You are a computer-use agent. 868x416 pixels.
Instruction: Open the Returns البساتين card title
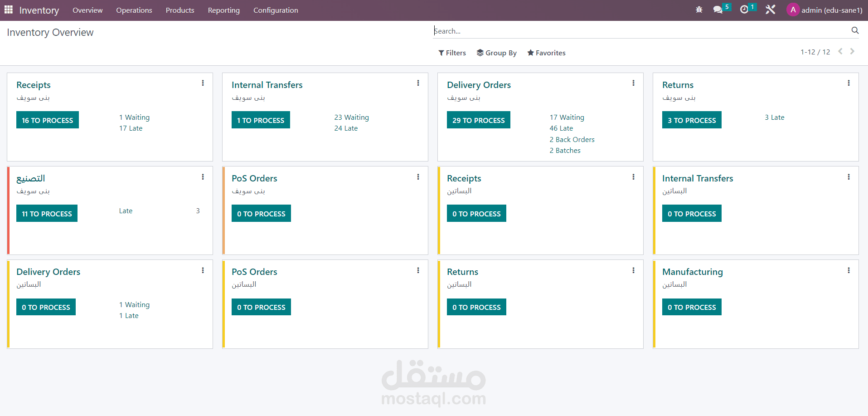[462, 272]
